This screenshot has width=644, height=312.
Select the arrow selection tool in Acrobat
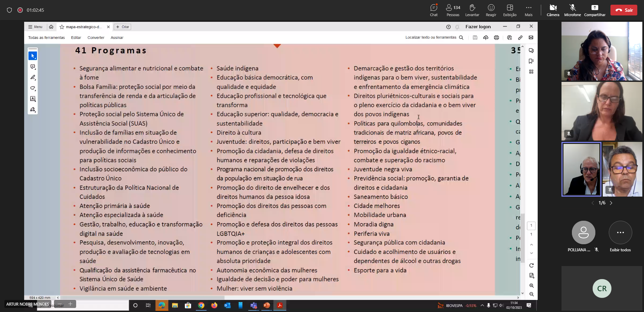33,56
